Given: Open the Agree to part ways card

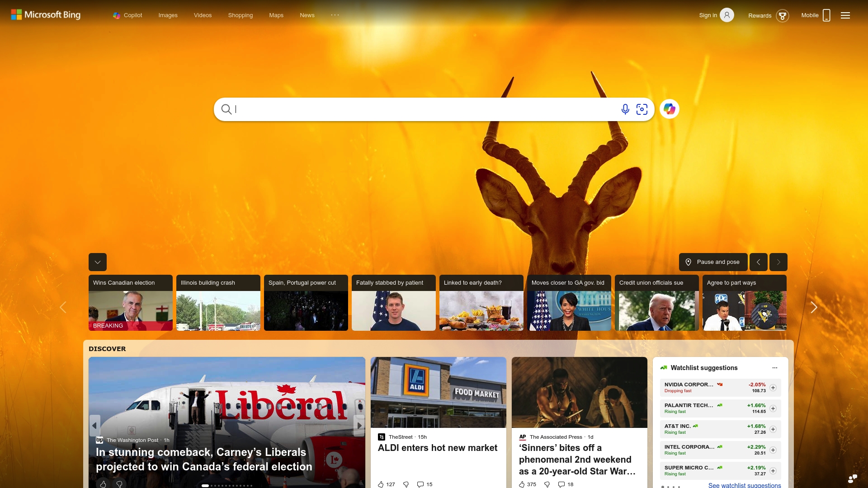Looking at the screenshot, I should [x=745, y=303].
